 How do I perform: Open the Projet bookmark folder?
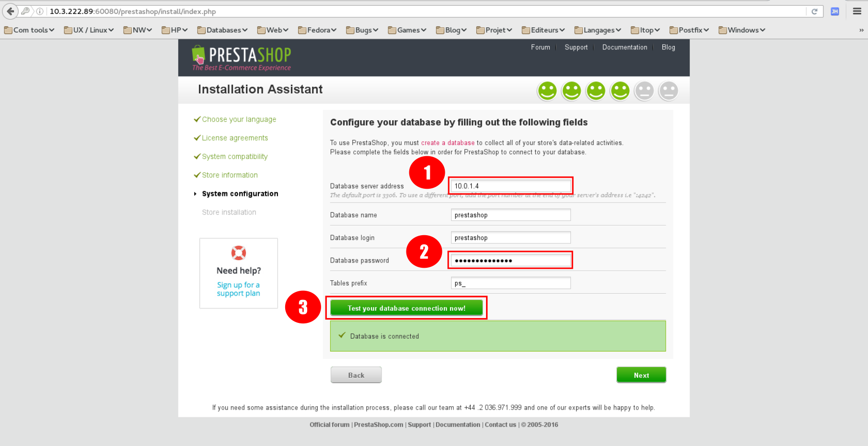[x=495, y=30]
